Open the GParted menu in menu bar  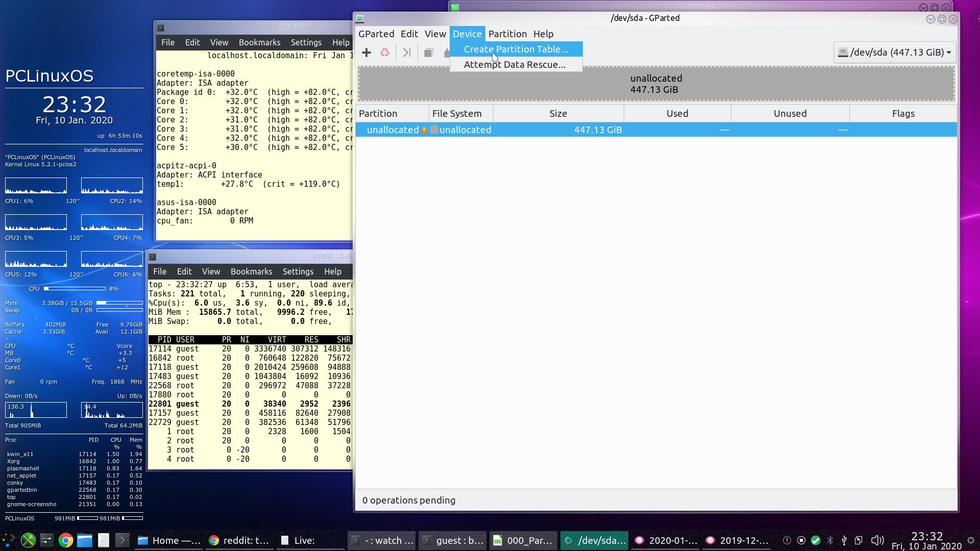click(376, 34)
